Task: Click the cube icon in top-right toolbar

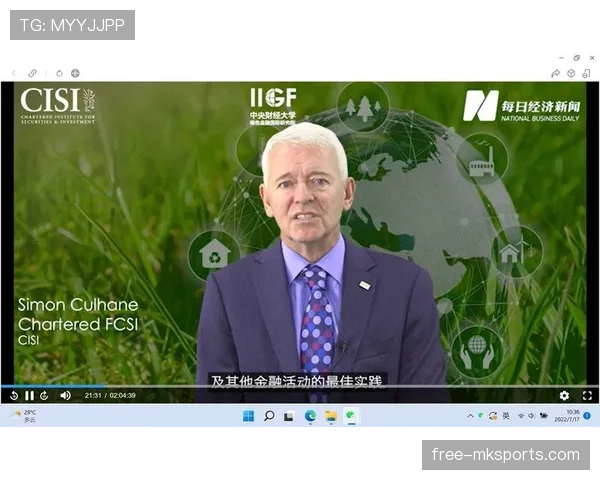Action: (571, 73)
